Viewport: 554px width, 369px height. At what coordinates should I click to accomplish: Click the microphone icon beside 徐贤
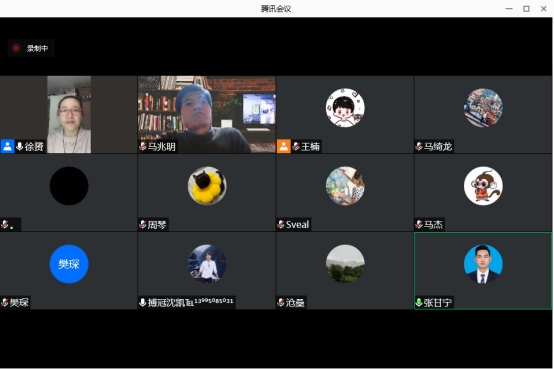tap(19, 146)
